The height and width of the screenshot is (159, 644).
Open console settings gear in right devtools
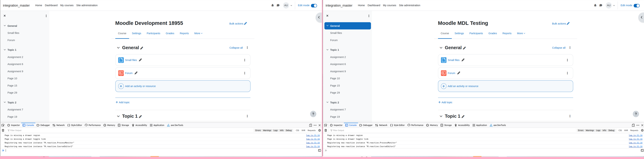click(642, 130)
